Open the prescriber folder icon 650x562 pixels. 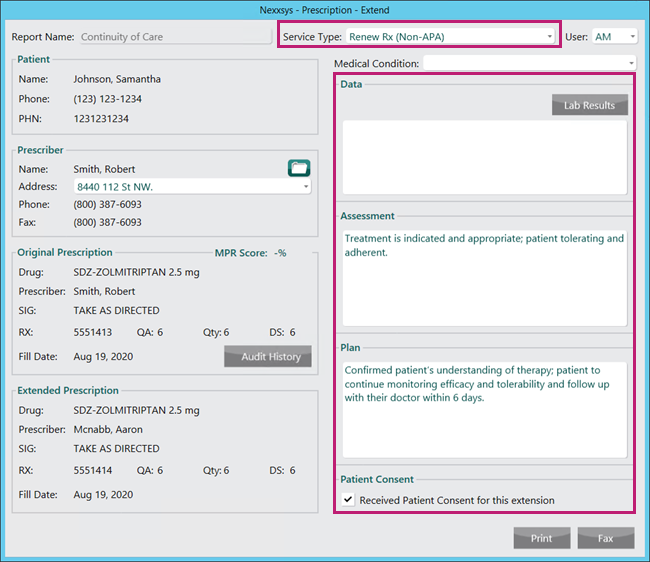point(299,168)
